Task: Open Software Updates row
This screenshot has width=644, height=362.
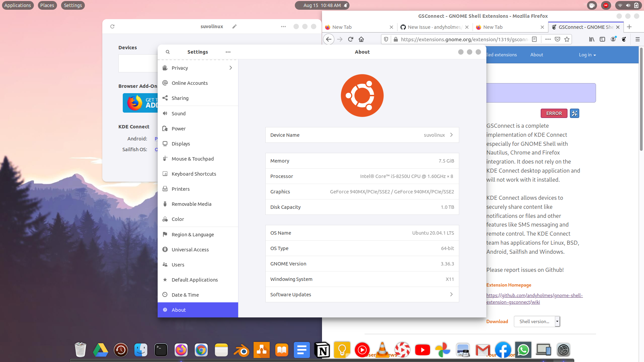Action: pyautogui.click(x=362, y=294)
